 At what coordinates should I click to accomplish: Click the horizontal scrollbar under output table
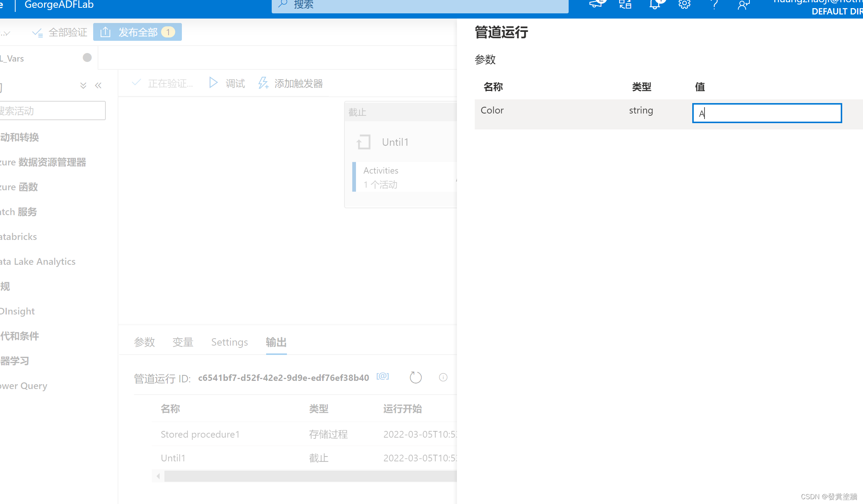(x=311, y=476)
